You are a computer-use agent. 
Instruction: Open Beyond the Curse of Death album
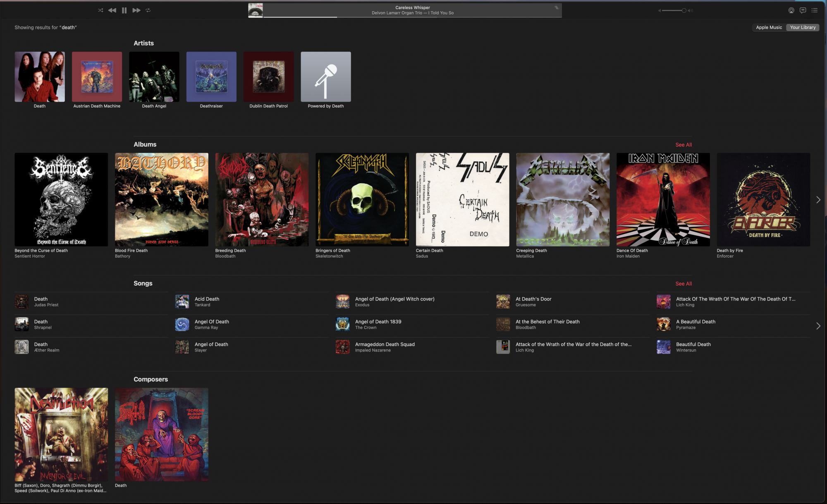(61, 200)
